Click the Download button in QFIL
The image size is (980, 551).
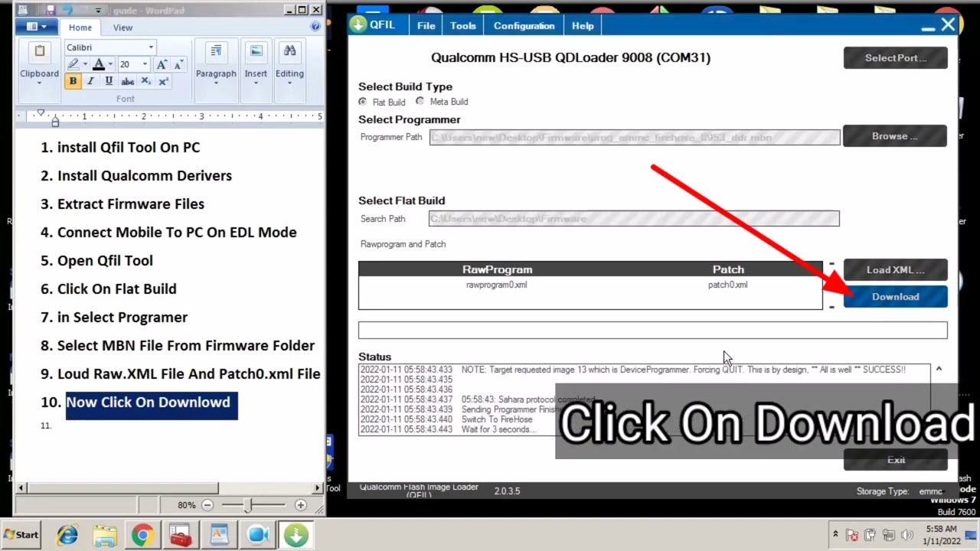click(x=895, y=297)
